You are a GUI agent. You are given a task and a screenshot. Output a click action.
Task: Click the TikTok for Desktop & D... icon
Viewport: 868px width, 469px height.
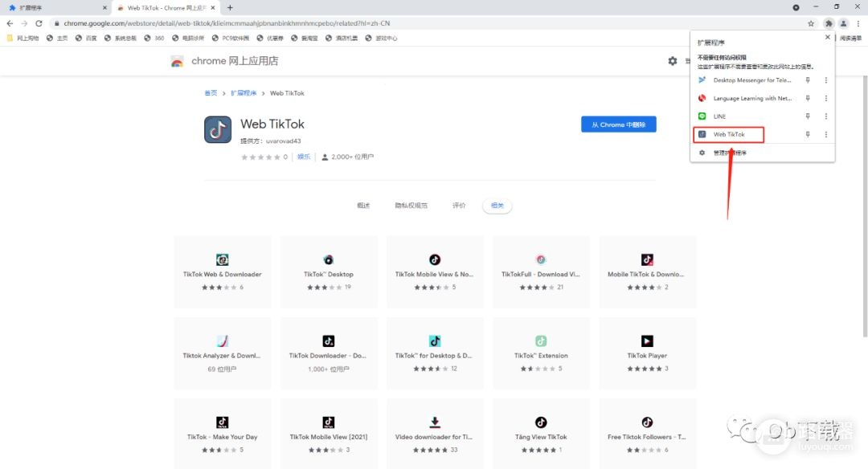click(435, 341)
